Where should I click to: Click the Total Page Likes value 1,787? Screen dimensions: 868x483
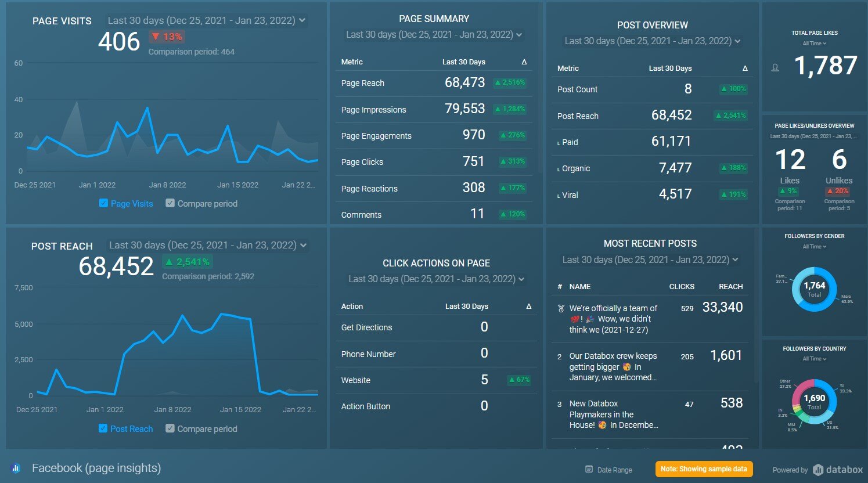(825, 66)
